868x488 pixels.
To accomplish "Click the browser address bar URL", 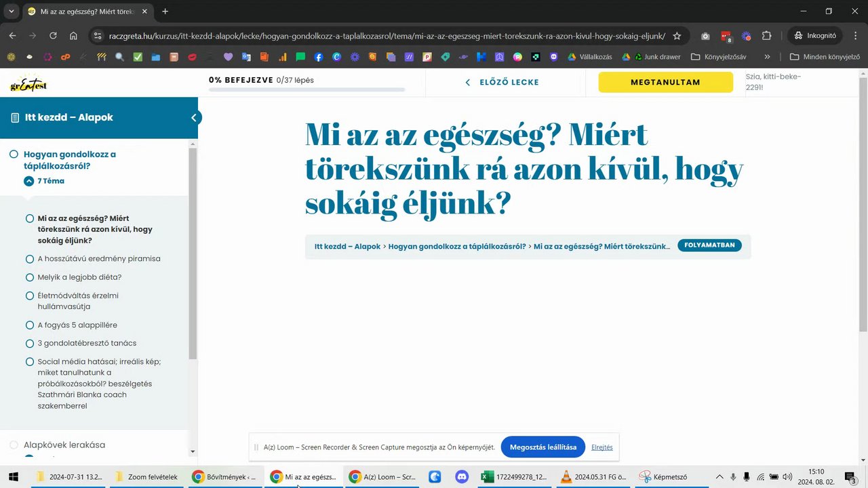I will tap(387, 36).
